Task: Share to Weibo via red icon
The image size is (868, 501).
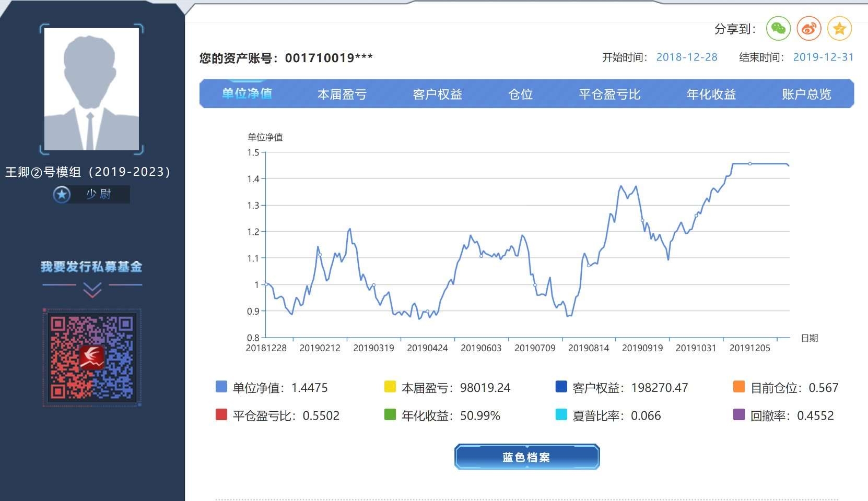Action: (x=809, y=28)
